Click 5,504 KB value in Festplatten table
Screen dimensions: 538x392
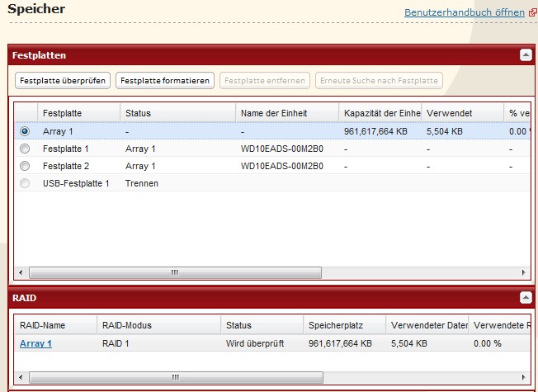445,131
